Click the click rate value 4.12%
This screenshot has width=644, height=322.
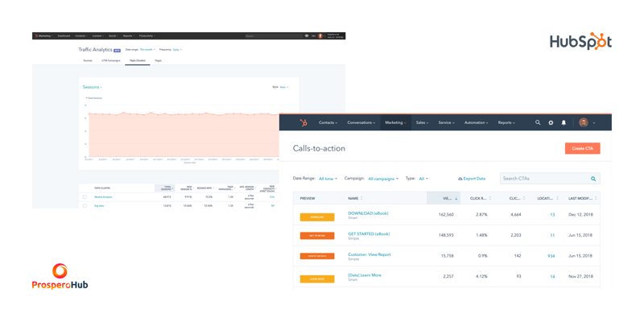(x=481, y=277)
